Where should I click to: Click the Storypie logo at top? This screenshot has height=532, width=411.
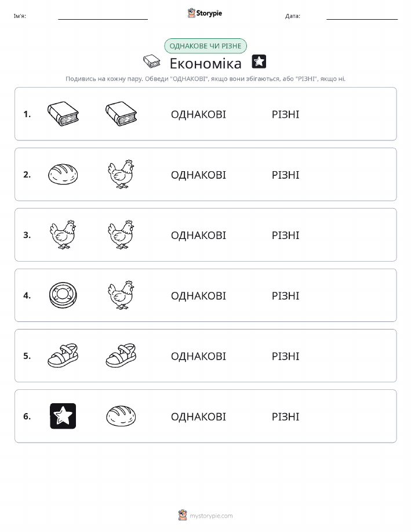coord(205,13)
